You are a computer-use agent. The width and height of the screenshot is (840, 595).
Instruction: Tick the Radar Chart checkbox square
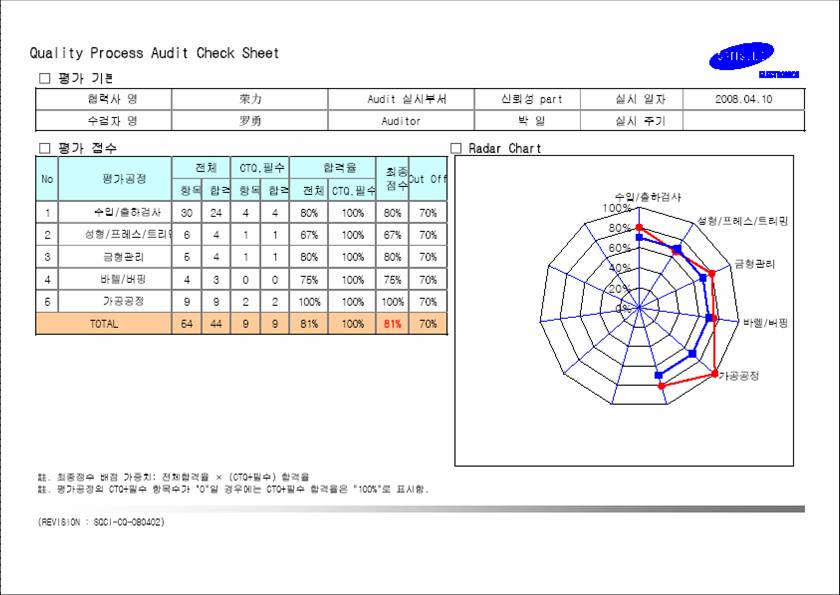pos(456,148)
